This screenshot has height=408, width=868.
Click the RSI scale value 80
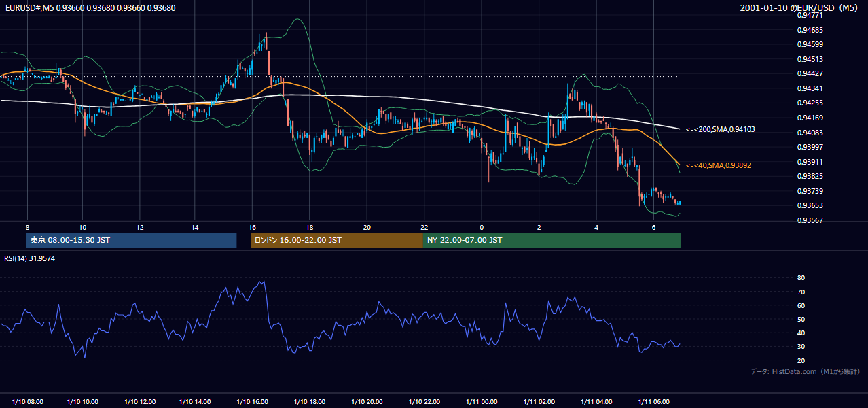tap(801, 278)
